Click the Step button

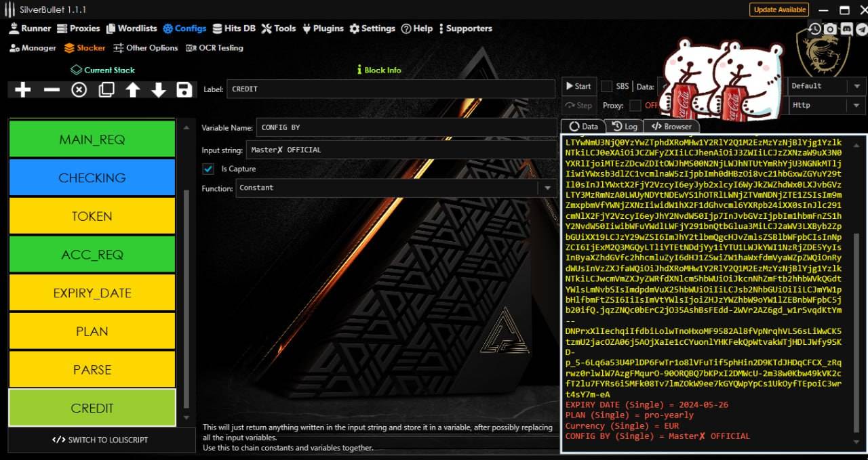point(578,106)
